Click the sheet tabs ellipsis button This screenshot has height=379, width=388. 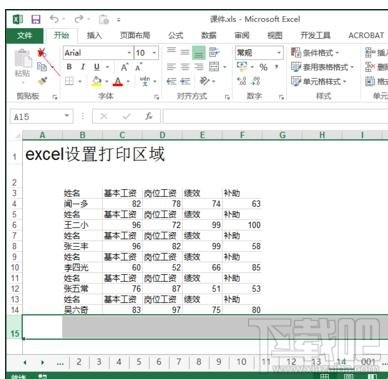(60, 363)
